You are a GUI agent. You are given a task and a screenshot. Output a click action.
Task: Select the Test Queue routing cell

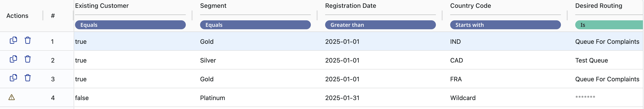[591, 60]
